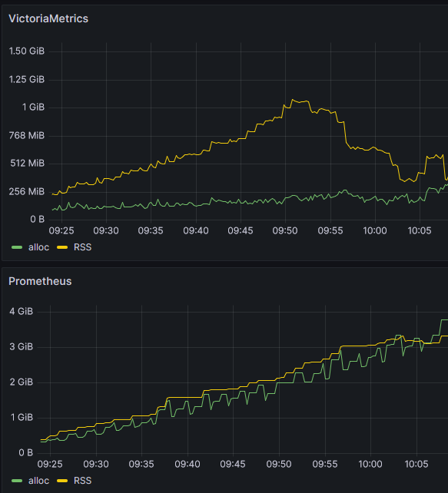Click the 2 GiB axis label in Prometheus
This screenshot has width=448, height=493.
pyautogui.click(x=21, y=382)
